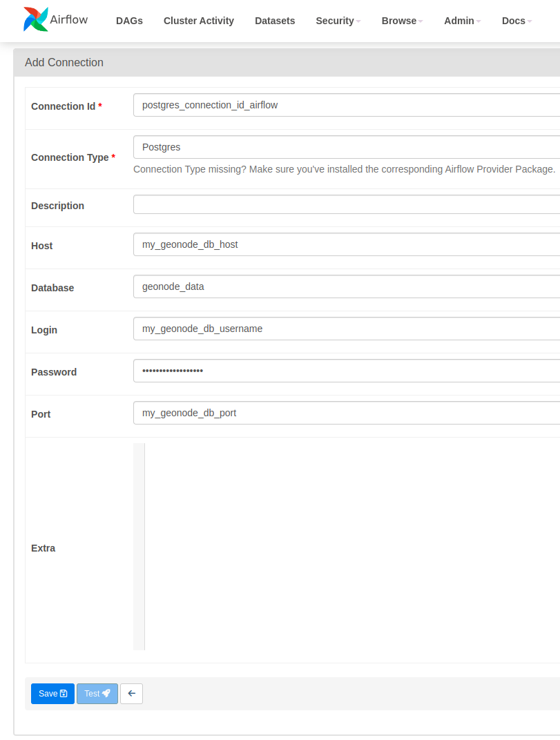
Task: Click the Test button with rocket icon
Action: [97, 693]
